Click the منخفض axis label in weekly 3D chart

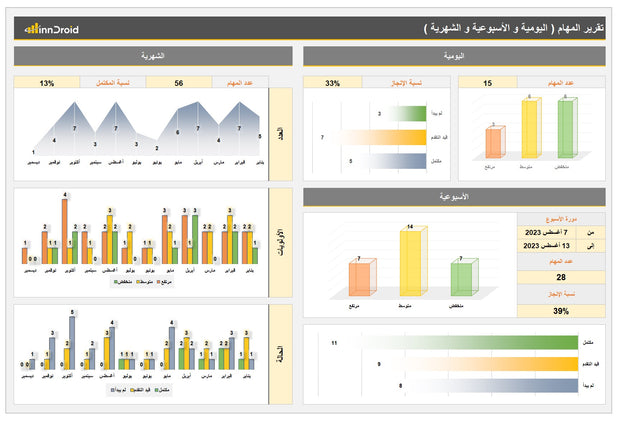[456, 306]
